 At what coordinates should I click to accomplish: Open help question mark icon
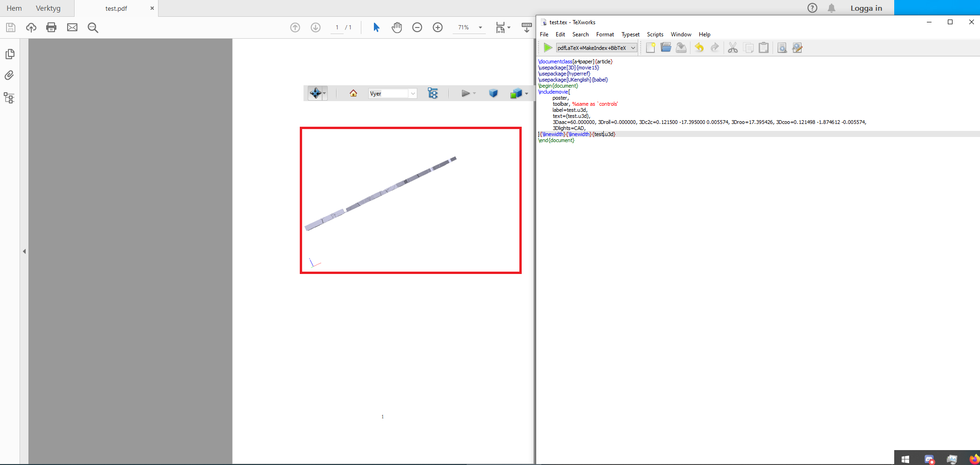point(812,8)
